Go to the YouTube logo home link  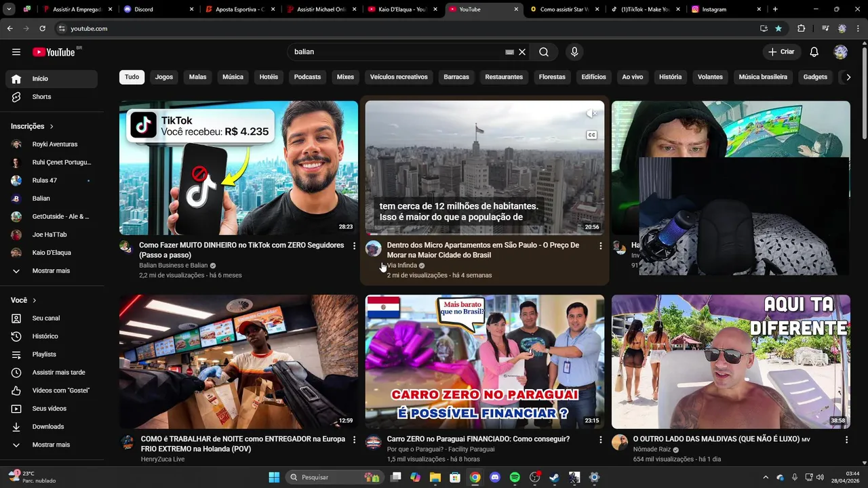(x=54, y=52)
